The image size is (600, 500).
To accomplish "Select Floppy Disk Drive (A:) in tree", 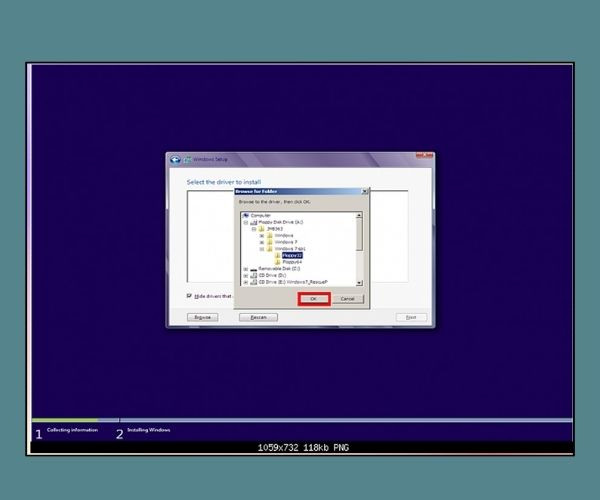I will (281, 222).
